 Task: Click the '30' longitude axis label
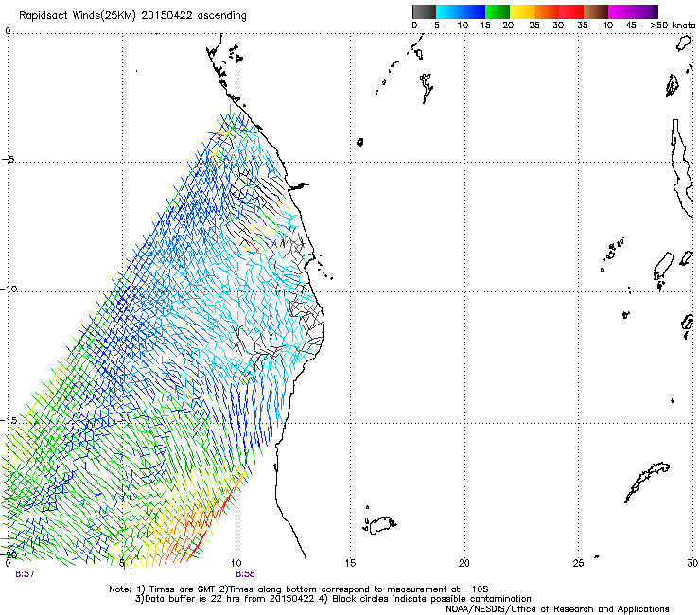point(692,563)
